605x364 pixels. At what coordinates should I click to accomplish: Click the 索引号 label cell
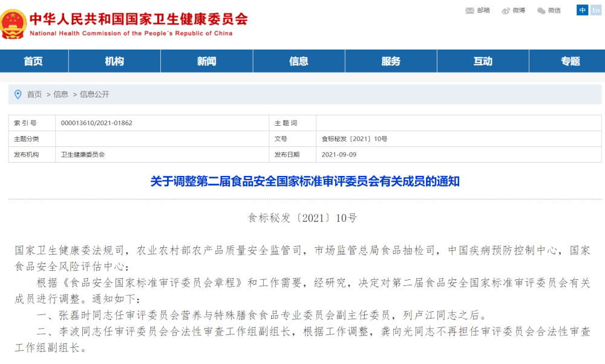(32, 123)
